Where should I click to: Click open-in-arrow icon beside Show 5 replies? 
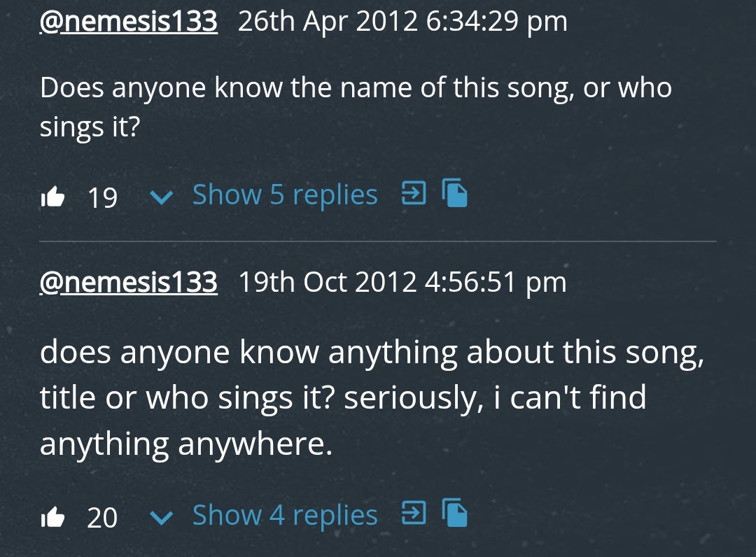(x=413, y=193)
